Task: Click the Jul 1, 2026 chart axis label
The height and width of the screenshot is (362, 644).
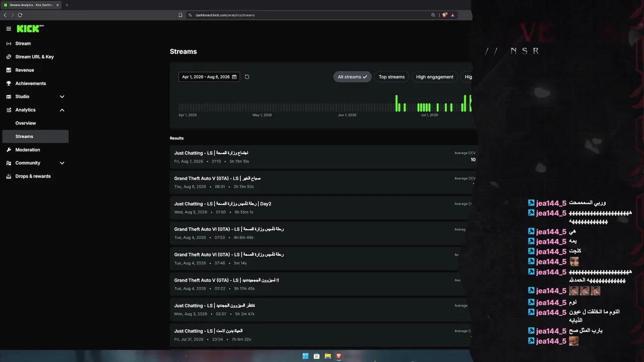Action: [x=429, y=115]
